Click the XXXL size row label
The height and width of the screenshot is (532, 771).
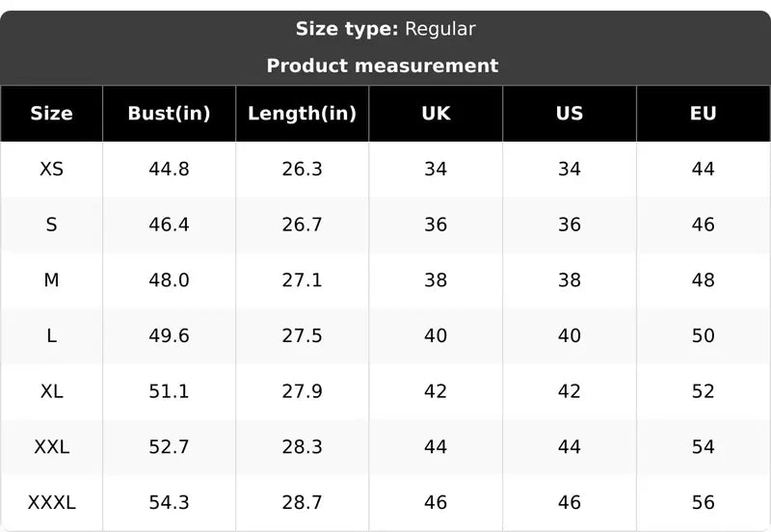click(x=52, y=502)
